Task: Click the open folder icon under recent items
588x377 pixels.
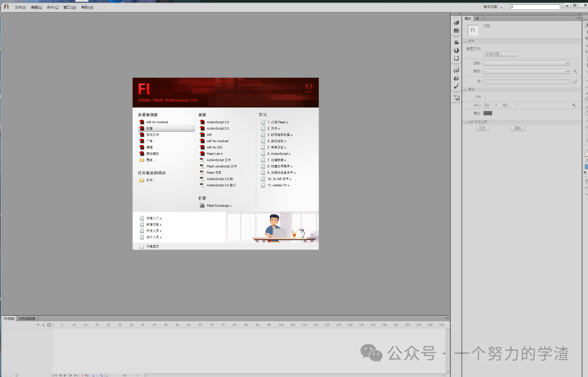Action: 142,180
